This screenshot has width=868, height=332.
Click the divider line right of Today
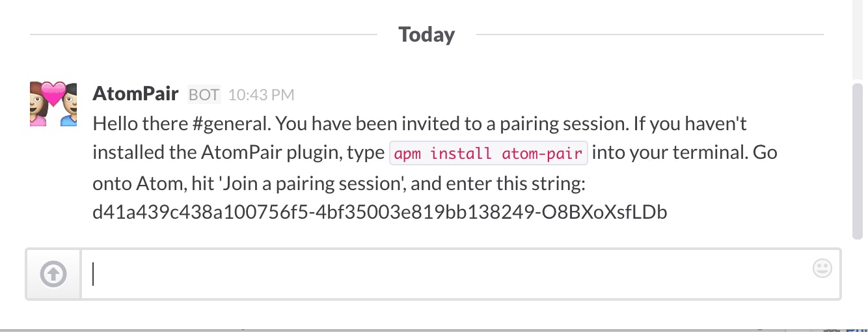pyautogui.click(x=650, y=35)
